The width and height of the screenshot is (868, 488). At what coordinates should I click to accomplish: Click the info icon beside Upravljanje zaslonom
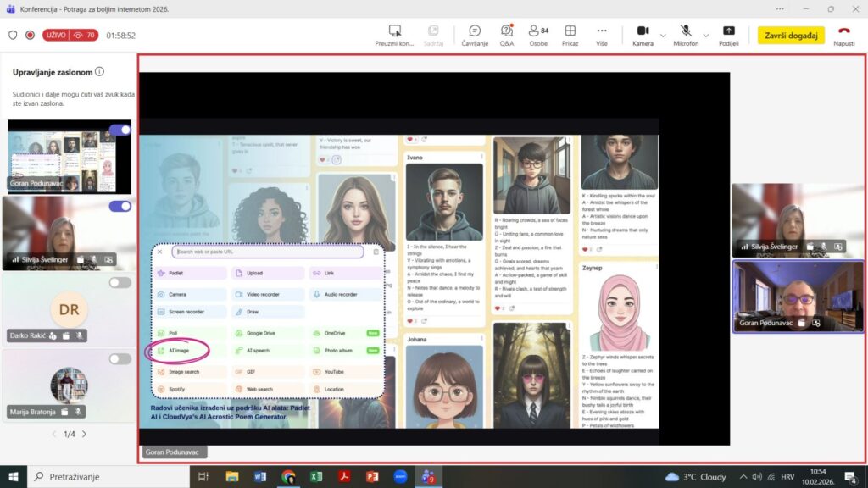click(x=100, y=73)
